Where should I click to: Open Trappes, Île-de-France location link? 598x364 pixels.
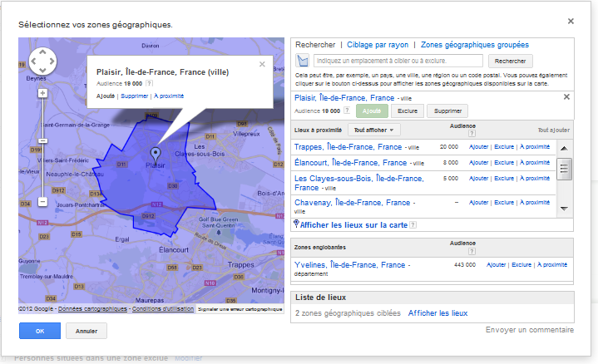pyautogui.click(x=348, y=147)
